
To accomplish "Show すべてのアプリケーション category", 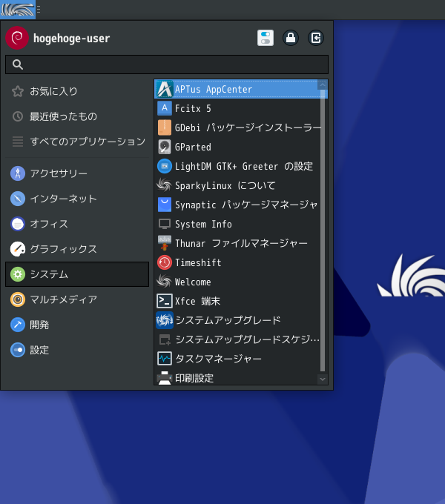I will click(77, 142).
